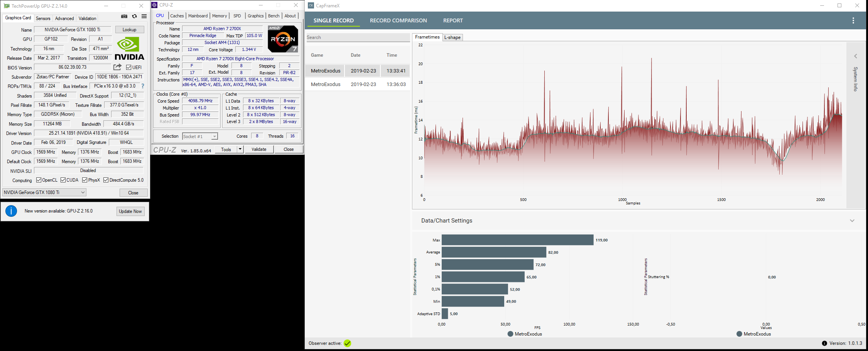Click Update Now for GPU-Z 2.16.0
The height and width of the screenshot is (351, 868).
tap(130, 211)
